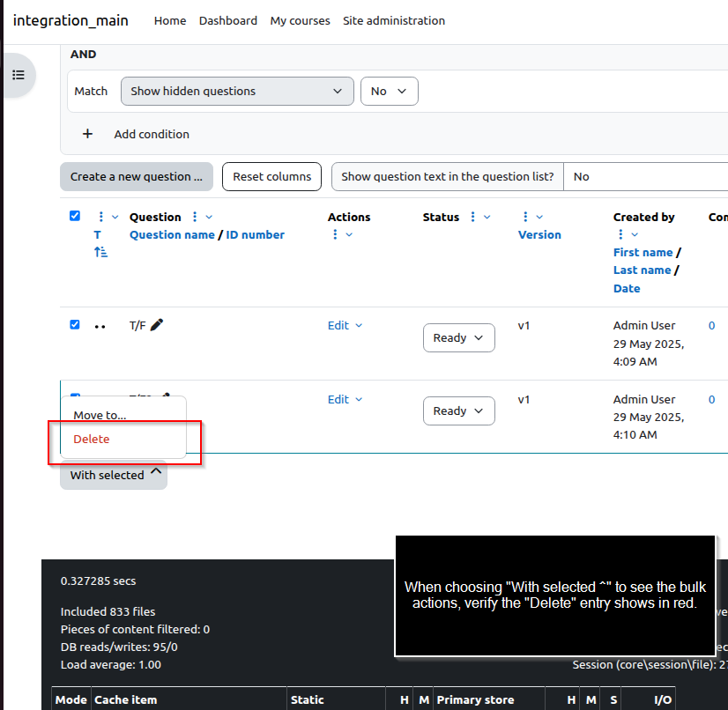Open the Ready status dropdown in second row
Viewport: 728px width, 710px height.
(458, 410)
